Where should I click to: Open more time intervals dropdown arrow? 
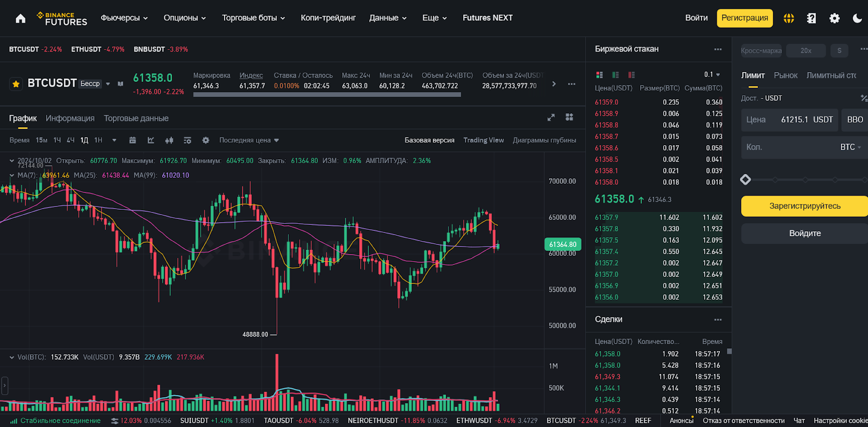coord(114,140)
